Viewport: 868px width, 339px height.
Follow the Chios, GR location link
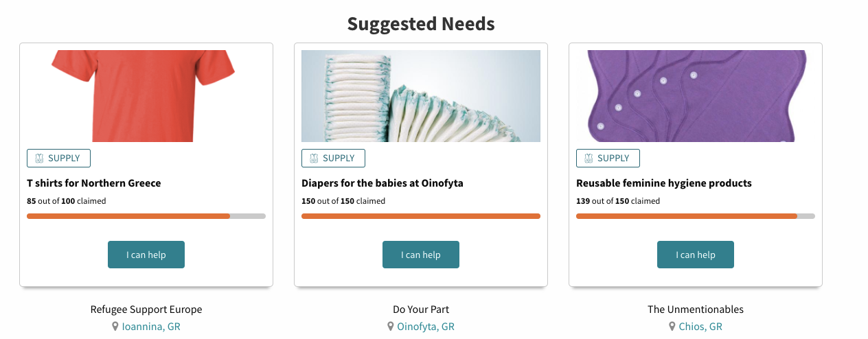pyautogui.click(x=700, y=327)
